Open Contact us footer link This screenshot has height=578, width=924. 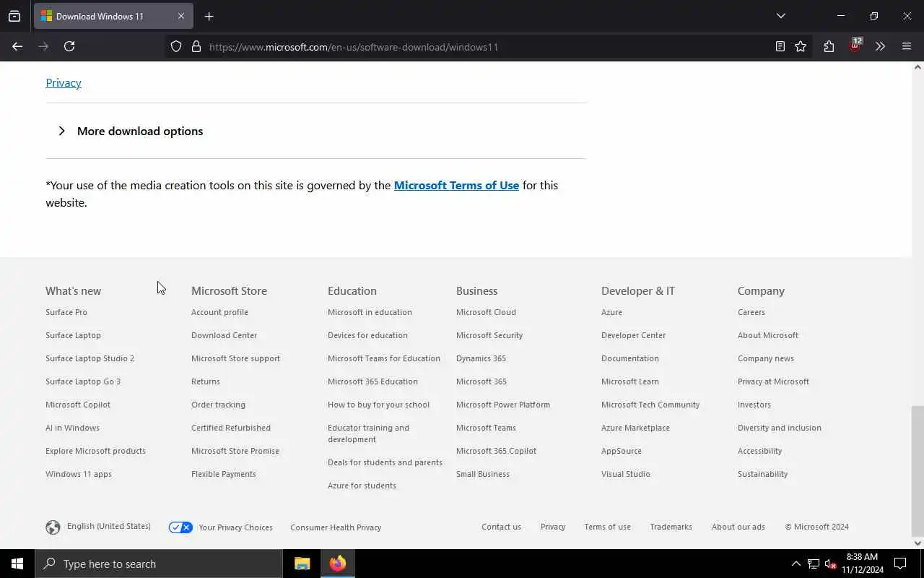501,527
